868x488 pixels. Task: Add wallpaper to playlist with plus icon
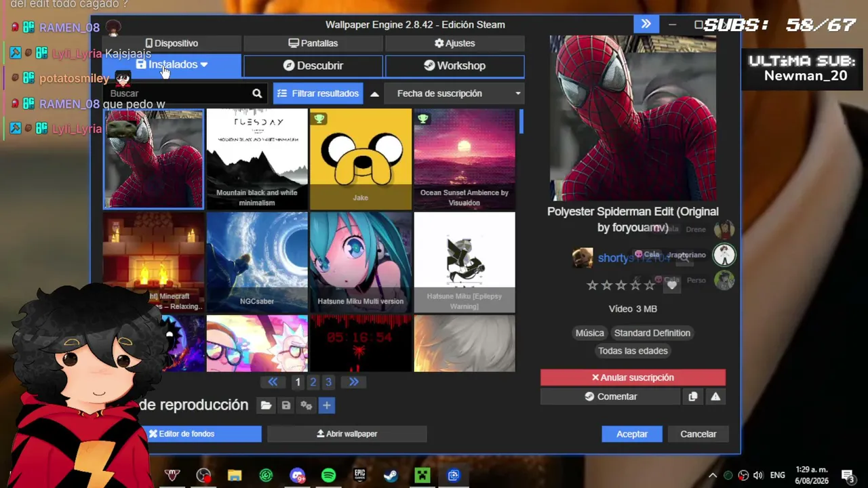pos(326,405)
